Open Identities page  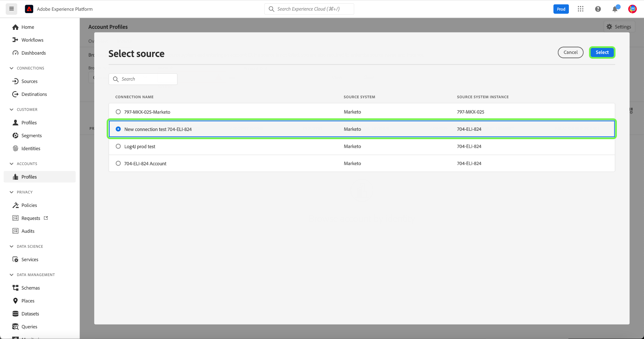coord(31,149)
